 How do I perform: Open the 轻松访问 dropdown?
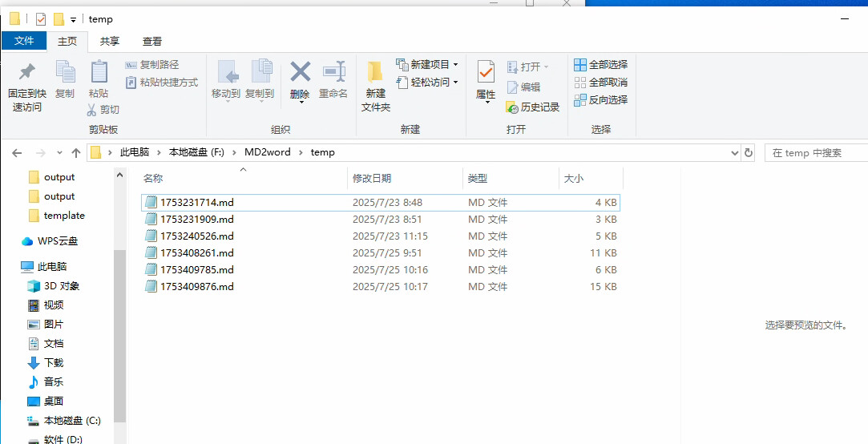pyautogui.click(x=427, y=83)
